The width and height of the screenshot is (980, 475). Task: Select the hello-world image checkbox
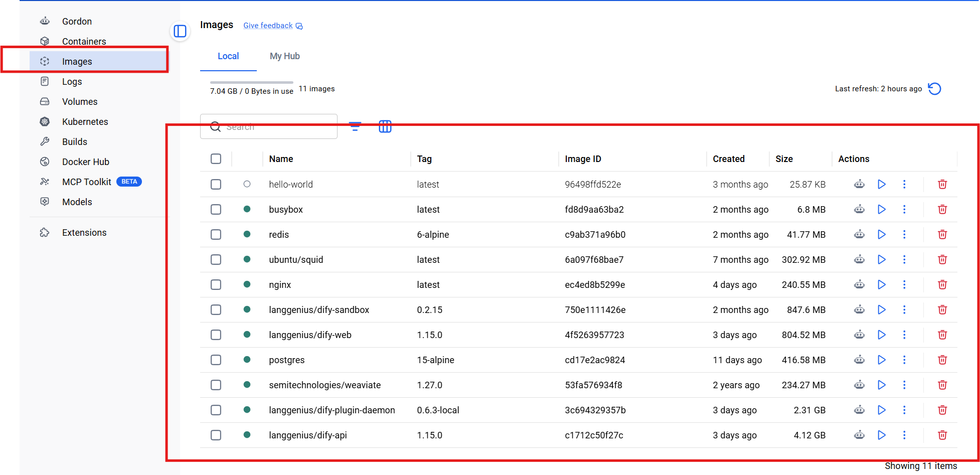[x=216, y=184]
